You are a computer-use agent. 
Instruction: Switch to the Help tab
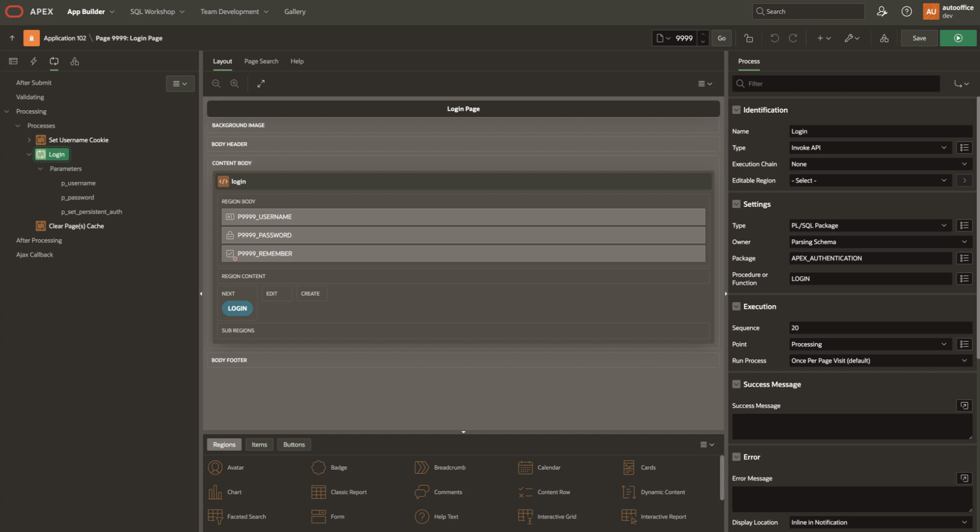[297, 61]
